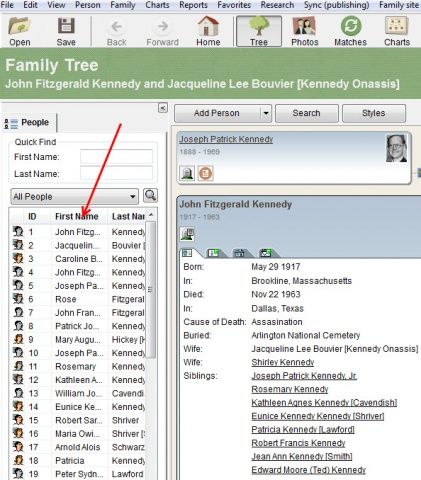Open the Add Person dropdown arrow
This screenshot has height=480, width=421.
266,113
